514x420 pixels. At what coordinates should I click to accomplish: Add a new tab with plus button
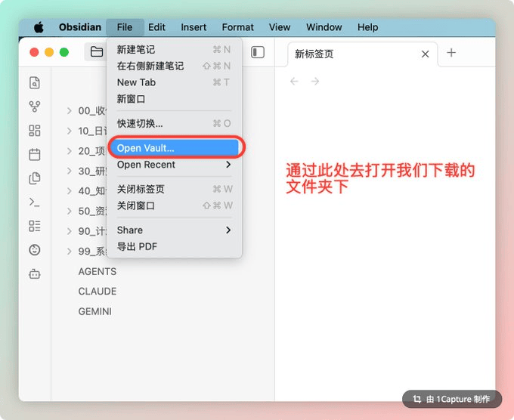451,53
